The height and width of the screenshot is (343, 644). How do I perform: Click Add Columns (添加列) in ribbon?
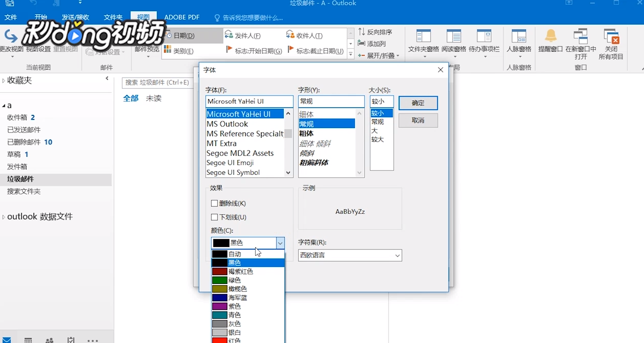point(372,44)
